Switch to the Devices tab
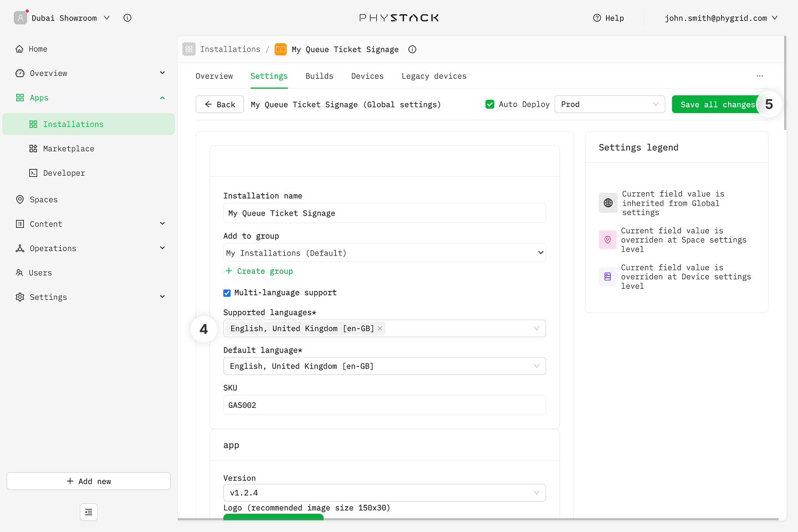The width and height of the screenshot is (798, 532). coord(367,76)
